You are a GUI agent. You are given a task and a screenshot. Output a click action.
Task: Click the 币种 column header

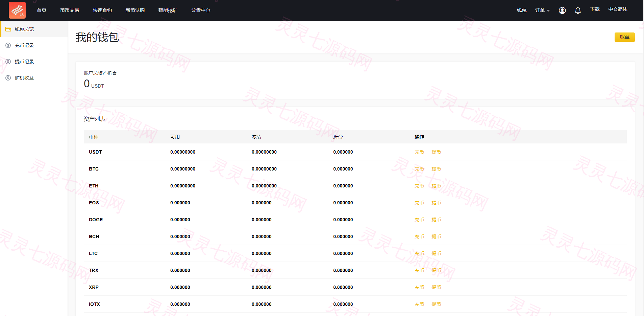click(x=94, y=137)
